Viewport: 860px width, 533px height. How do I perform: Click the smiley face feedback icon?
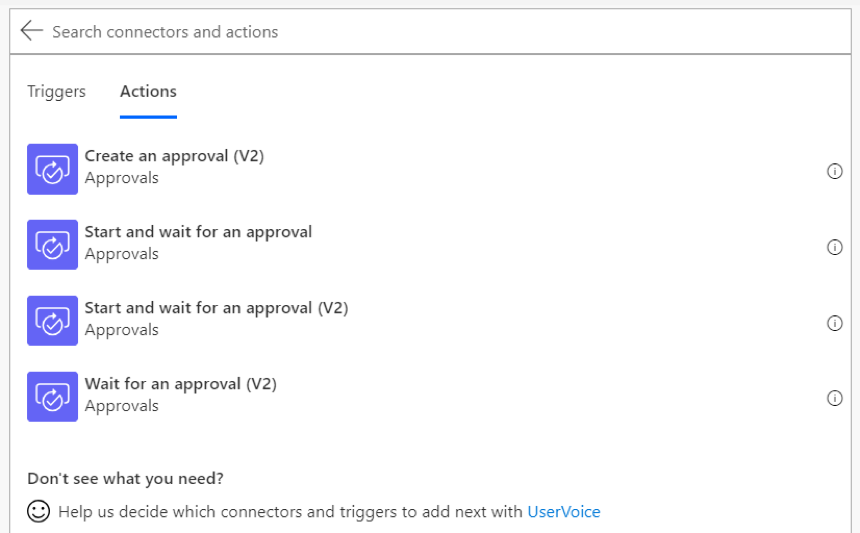pos(38,511)
